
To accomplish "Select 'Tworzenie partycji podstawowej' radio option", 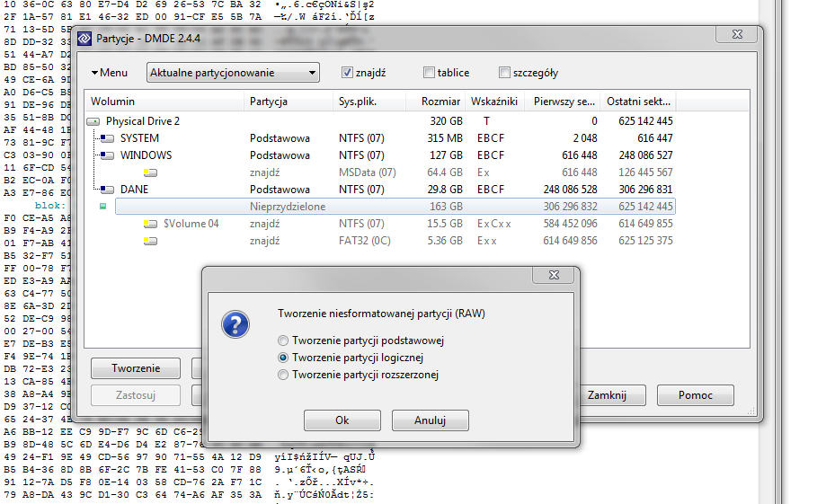I will [x=283, y=340].
